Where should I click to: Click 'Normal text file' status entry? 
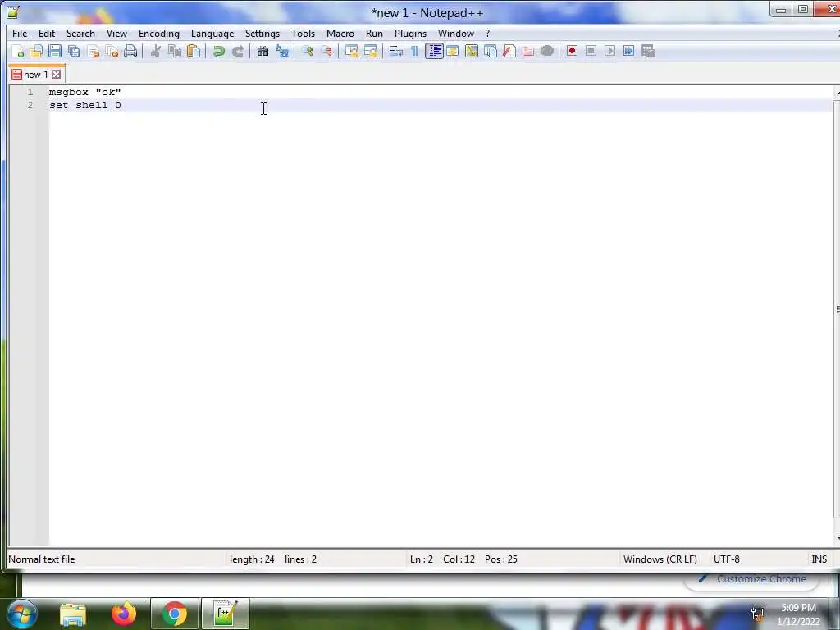(x=42, y=559)
